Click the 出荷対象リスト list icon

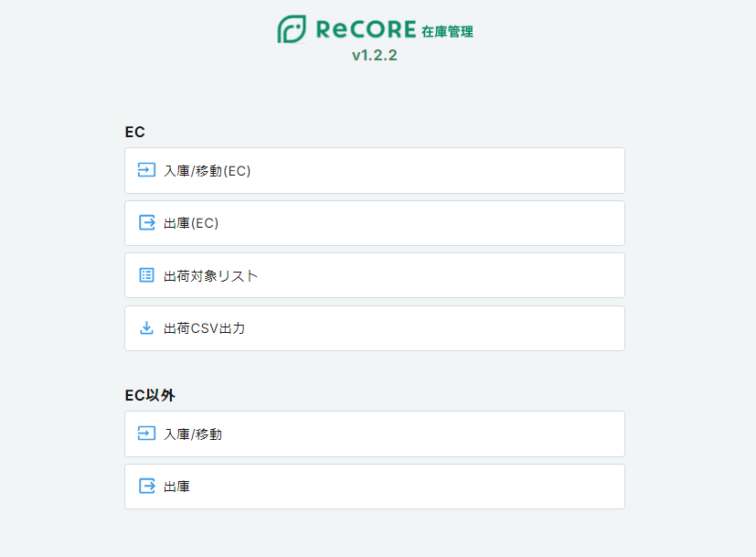click(146, 275)
